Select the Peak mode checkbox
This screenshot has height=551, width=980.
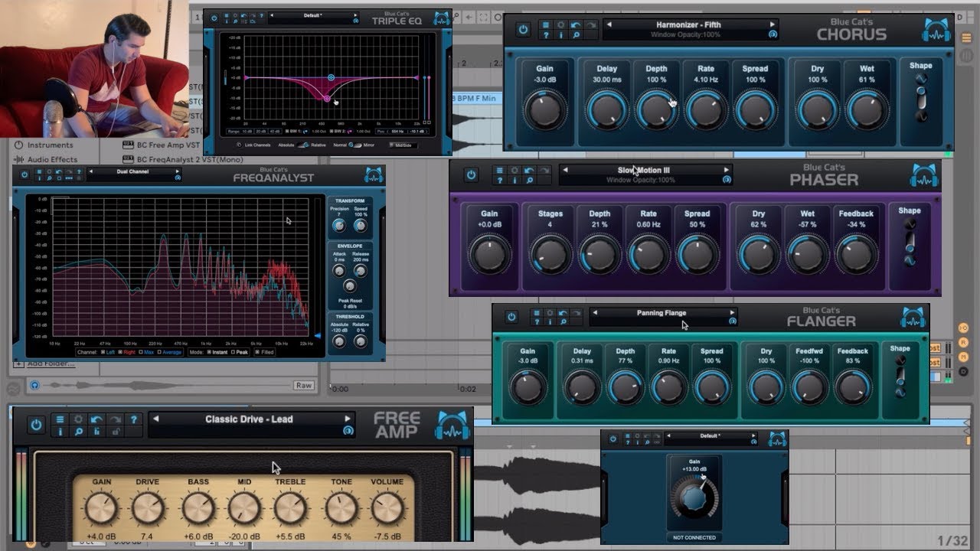click(x=234, y=352)
